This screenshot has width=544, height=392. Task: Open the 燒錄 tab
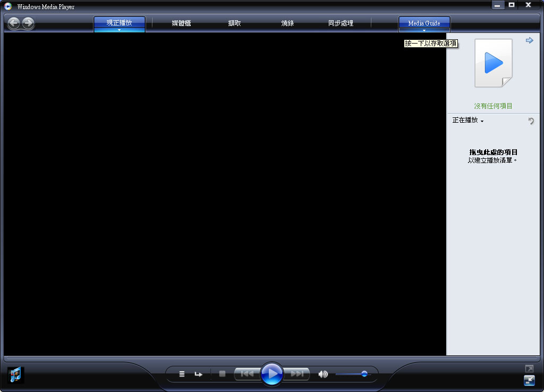[x=287, y=23]
